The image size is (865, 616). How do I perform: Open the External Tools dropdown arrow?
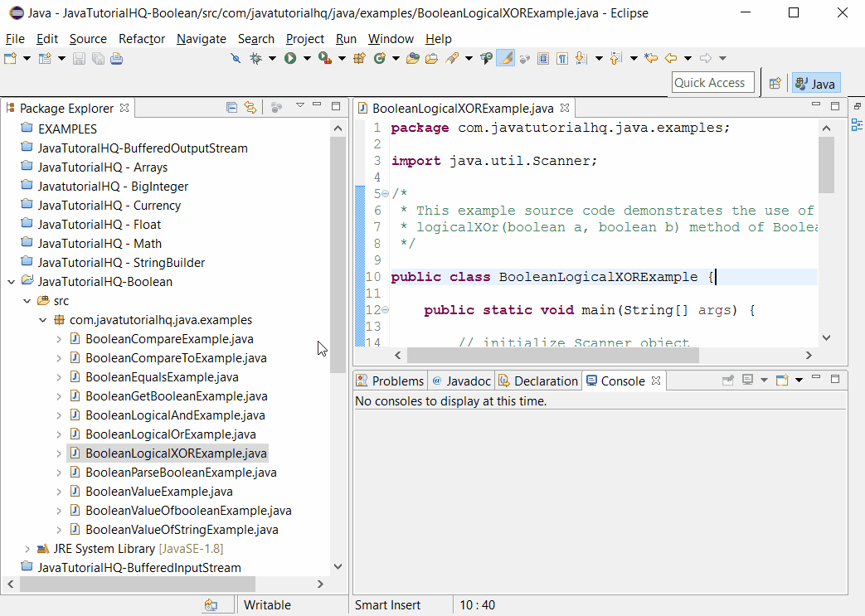pyautogui.click(x=342, y=58)
